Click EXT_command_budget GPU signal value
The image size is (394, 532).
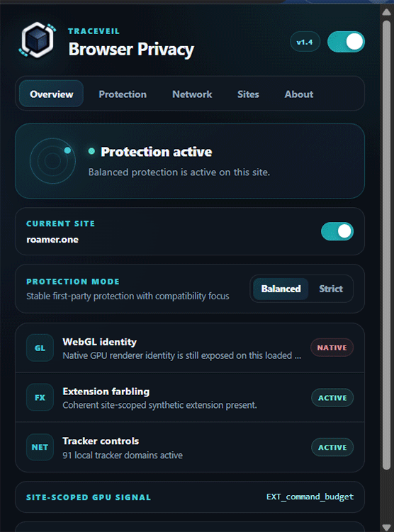click(310, 497)
